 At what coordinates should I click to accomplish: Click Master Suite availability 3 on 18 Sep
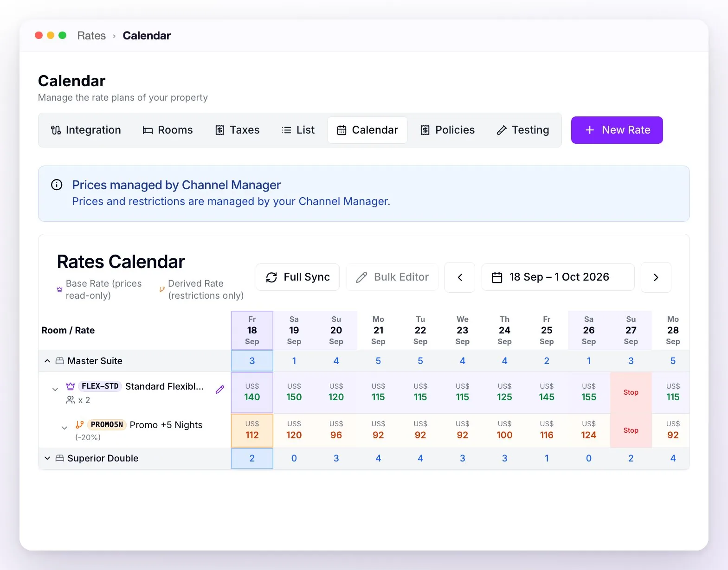click(252, 361)
